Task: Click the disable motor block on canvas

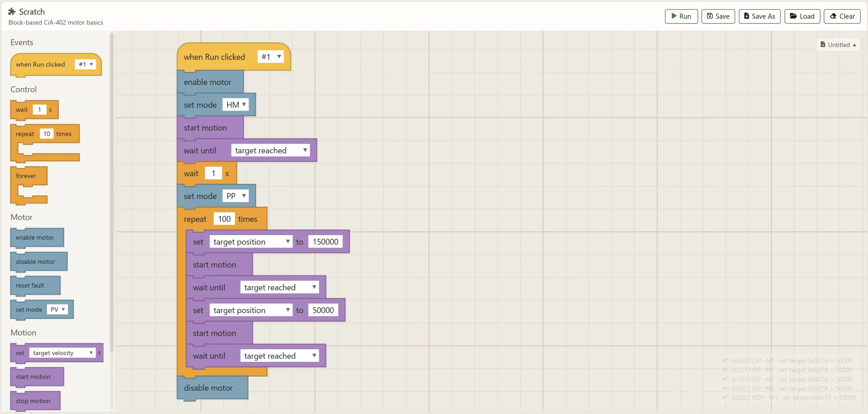Action: [213, 388]
